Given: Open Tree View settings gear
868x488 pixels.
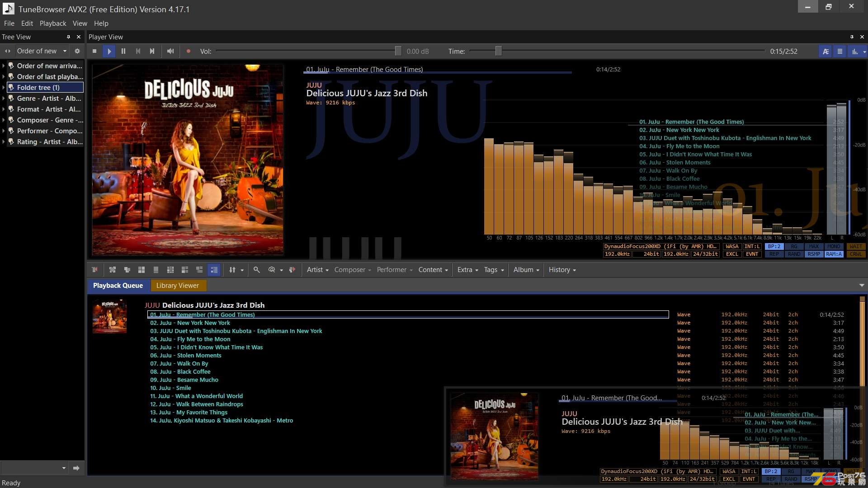Looking at the screenshot, I should tap(77, 51).
